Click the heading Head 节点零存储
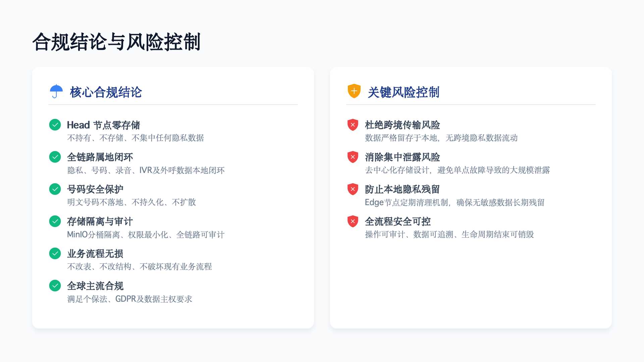 [x=103, y=125]
